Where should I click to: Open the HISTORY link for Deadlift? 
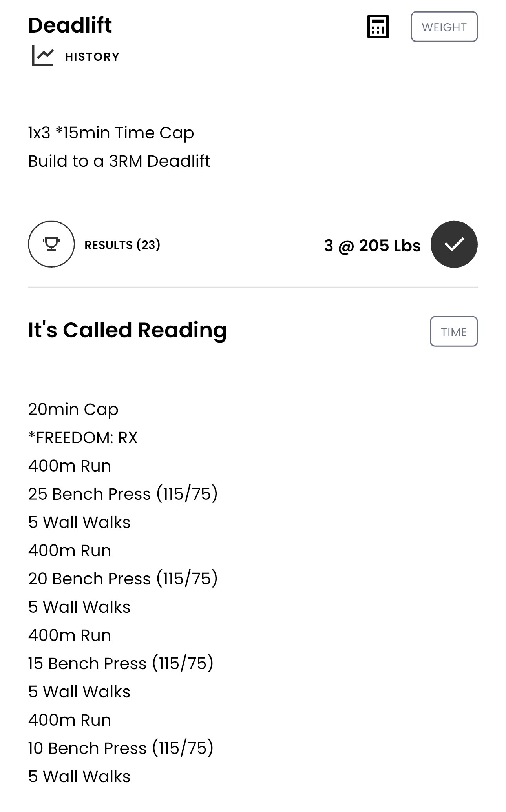click(92, 56)
